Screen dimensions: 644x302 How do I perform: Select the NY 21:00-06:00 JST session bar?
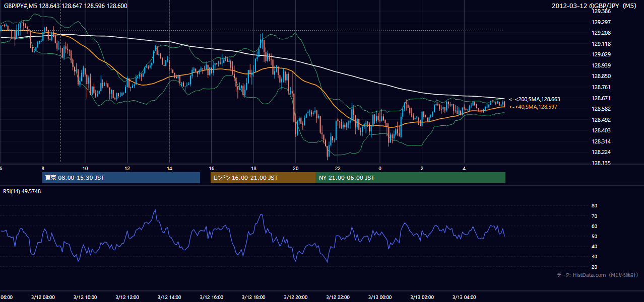[410, 178]
